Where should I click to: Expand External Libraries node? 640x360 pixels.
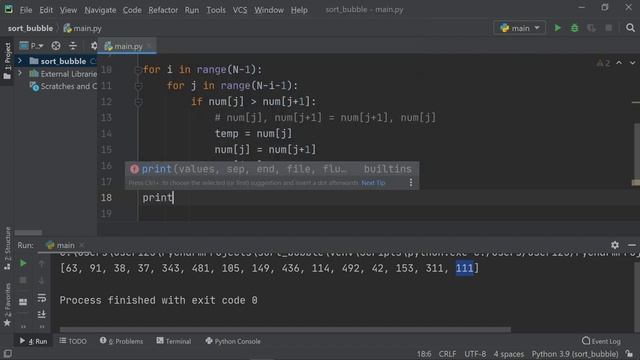(x=20, y=73)
